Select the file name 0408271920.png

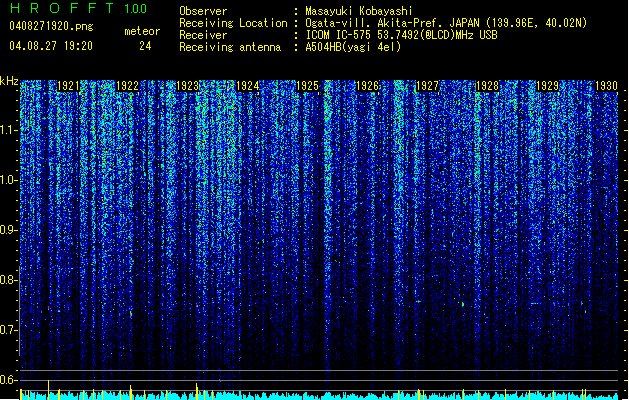[51, 26]
